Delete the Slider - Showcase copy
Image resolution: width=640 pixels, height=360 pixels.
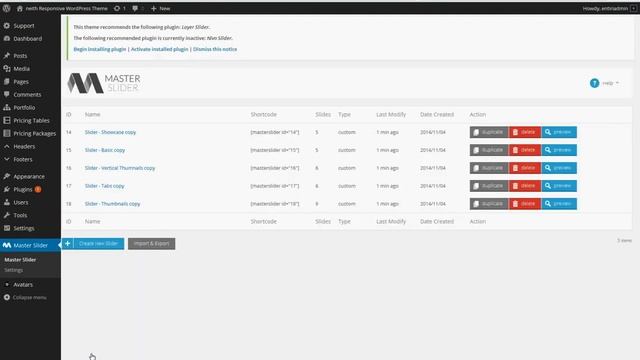525,132
